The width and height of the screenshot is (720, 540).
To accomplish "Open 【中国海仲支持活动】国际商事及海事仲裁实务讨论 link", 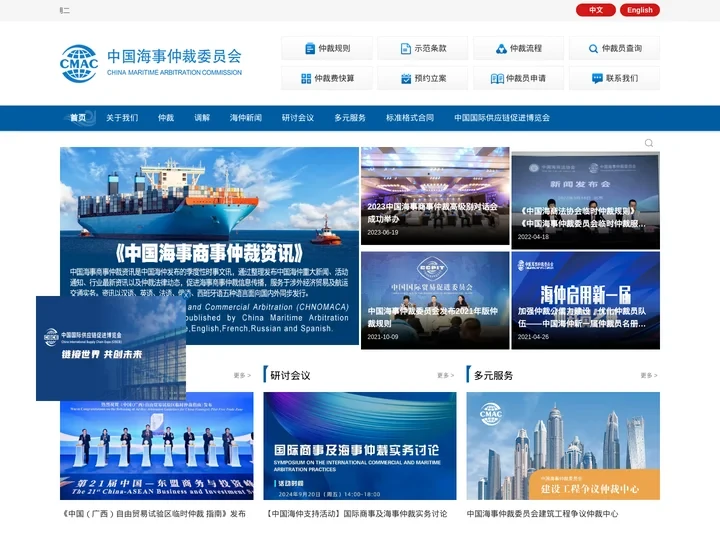I will (x=356, y=513).
